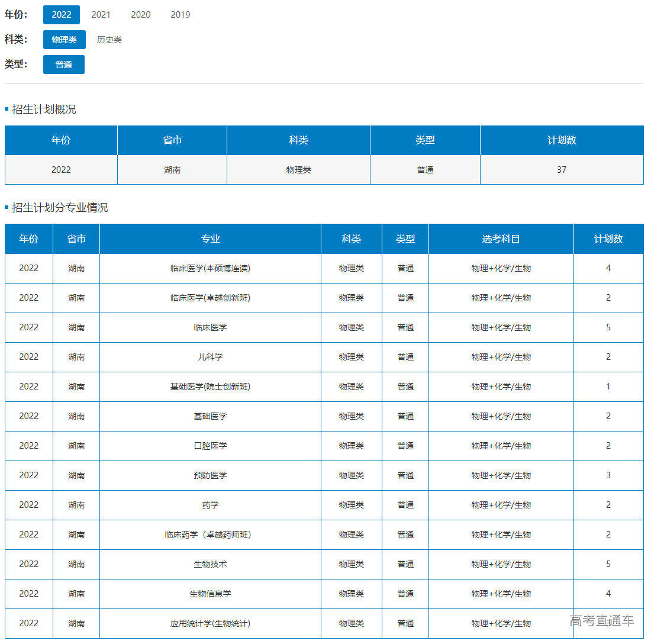The height and width of the screenshot is (644, 651).
Task: Select the 口腔医学 major row
Action: click(210, 446)
